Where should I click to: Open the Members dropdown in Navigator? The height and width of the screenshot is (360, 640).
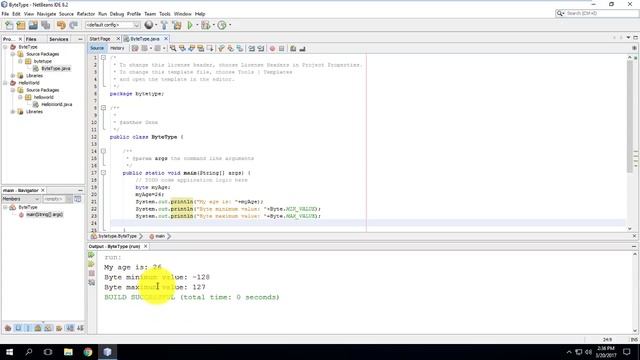click(21, 199)
